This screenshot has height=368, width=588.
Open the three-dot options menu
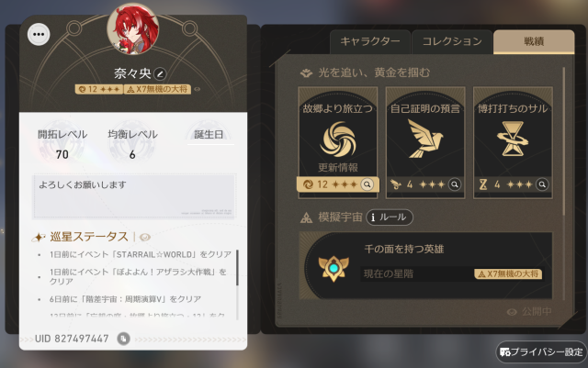click(x=39, y=35)
